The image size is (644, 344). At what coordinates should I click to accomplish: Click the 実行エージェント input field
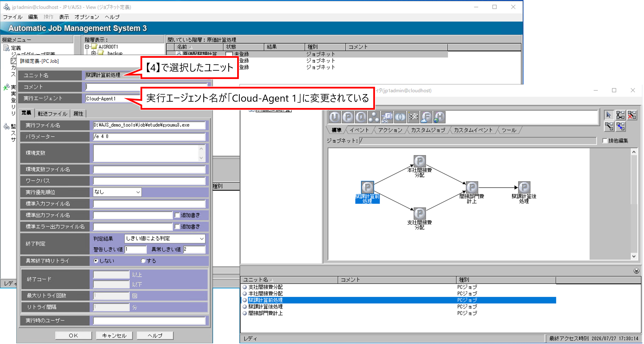(112, 99)
